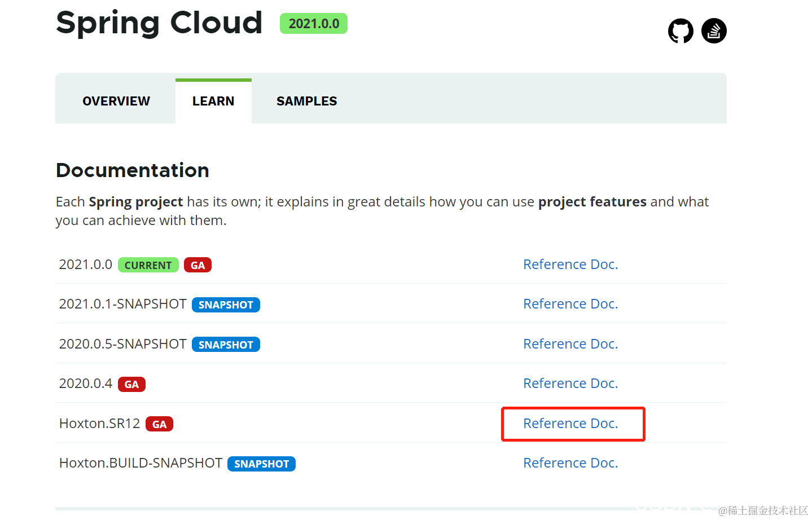Click the Spring Cloud page title

(159, 23)
